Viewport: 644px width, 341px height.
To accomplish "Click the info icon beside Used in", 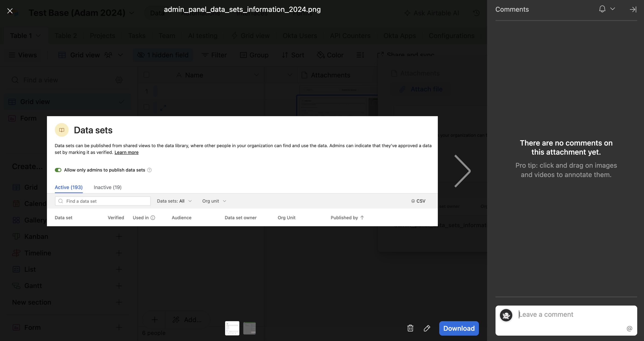I will [x=153, y=217].
